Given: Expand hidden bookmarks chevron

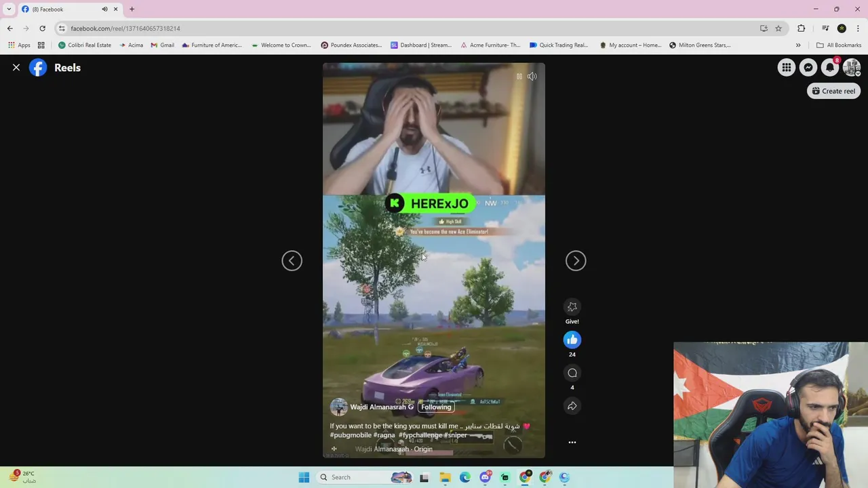Looking at the screenshot, I should 798,45.
